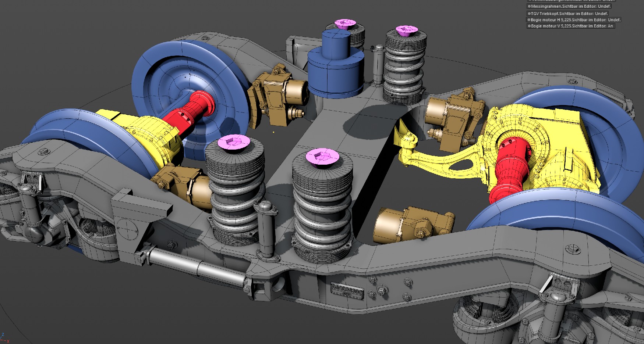The width and height of the screenshot is (644, 344).
Task: Click the blue Z axis gizmo label
Action: pyautogui.click(x=3, y=335)
